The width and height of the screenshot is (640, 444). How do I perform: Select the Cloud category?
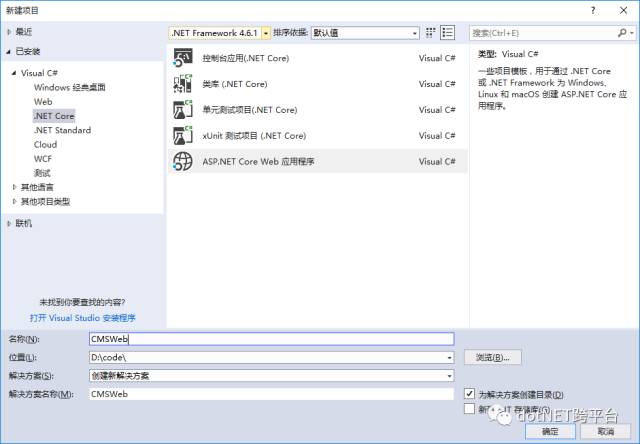(x=45, y=144)
